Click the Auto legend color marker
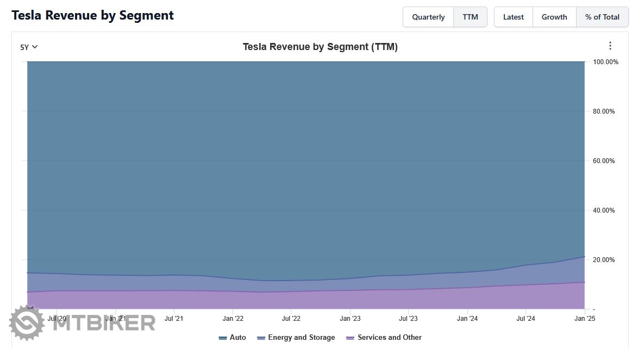This screenshot has width=644, height=348. (223, 338)
